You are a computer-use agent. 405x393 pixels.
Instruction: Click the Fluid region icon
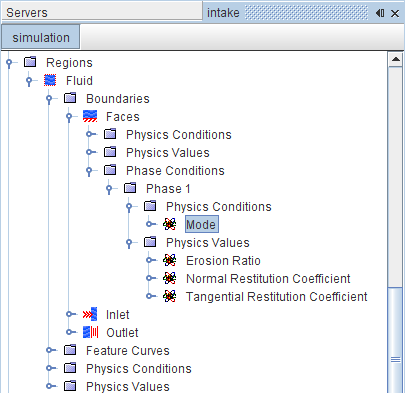tap(50, 80)
